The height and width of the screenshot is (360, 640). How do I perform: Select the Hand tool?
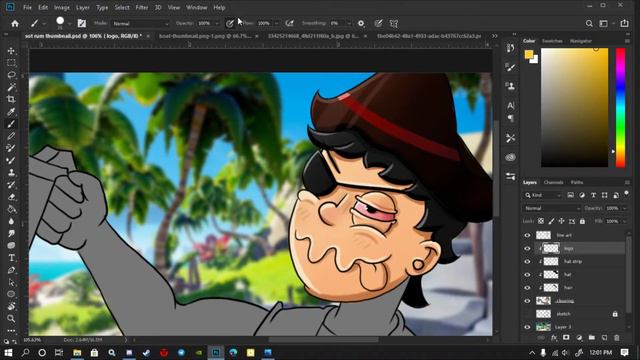click(11, 306)
